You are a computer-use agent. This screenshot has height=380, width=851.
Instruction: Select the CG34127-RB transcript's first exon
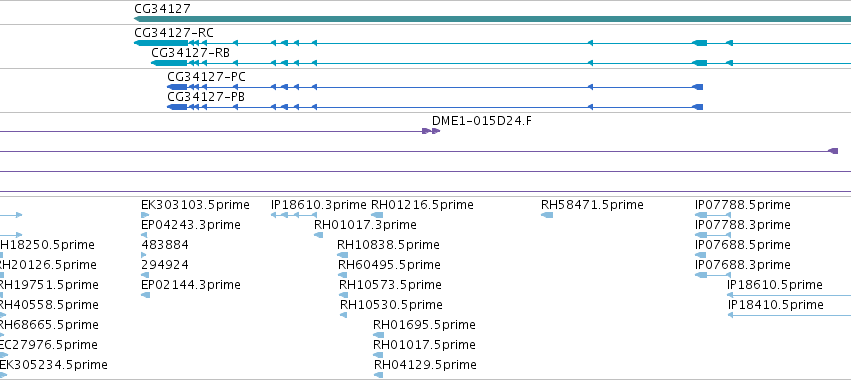point(169,64)
